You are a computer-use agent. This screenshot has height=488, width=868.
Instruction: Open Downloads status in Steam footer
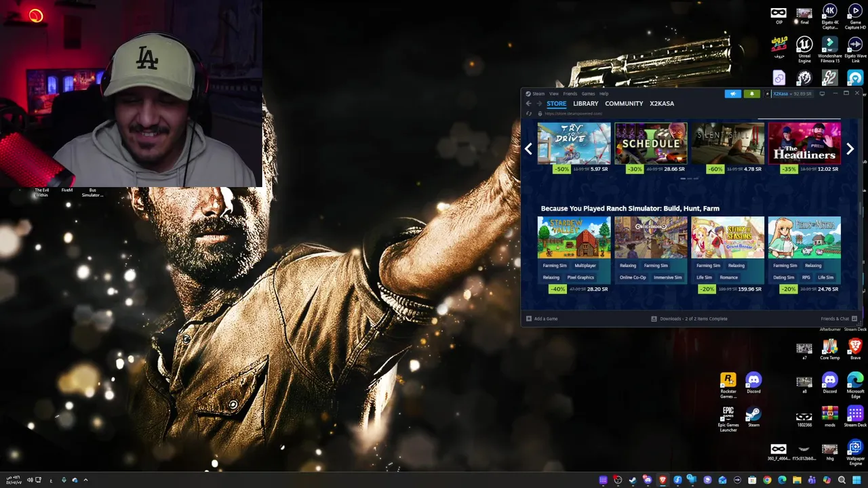click(689, 319)
